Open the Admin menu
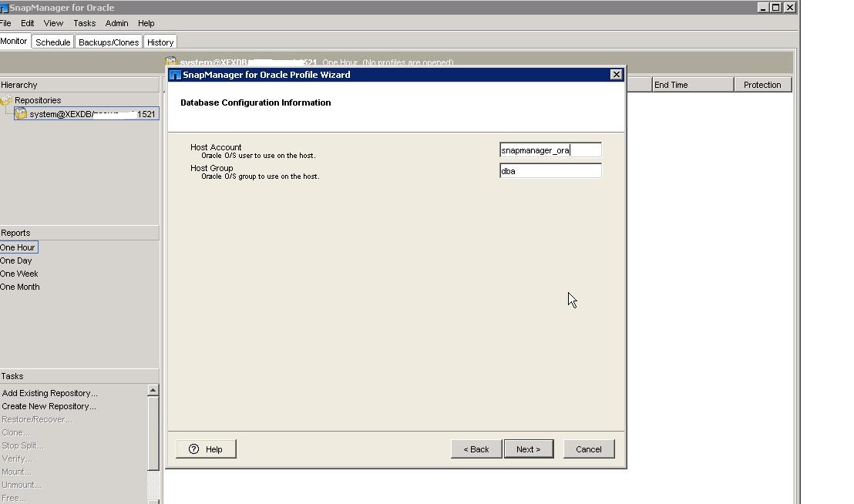Screen dimensions: 854x504 (x=116, y=23)
